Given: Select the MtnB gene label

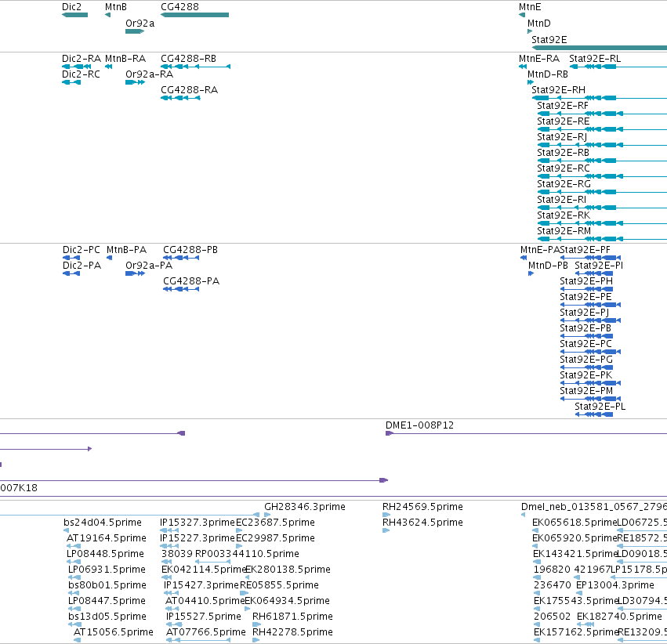Looking at the screenshot, I should click(x=116, y=7).
